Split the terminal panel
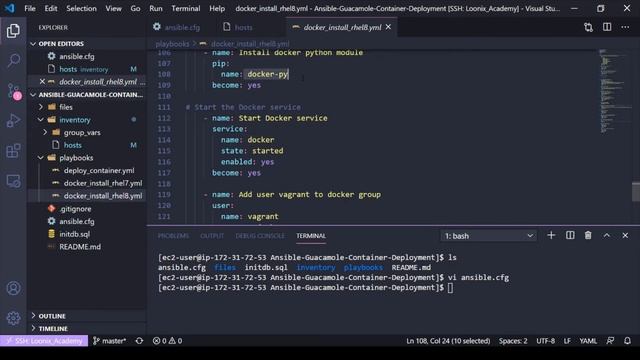Screen dimensions: 640x360 click(570, 236)
